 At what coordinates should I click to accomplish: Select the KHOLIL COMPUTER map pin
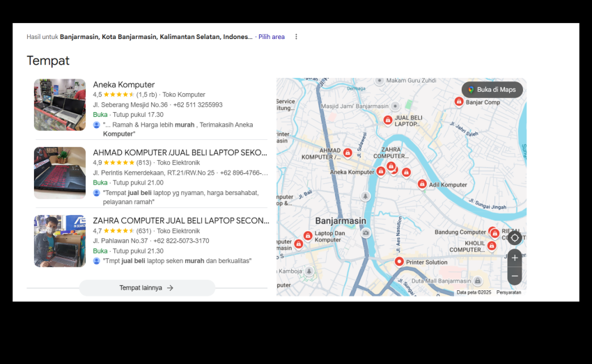[x=492, y=246]
